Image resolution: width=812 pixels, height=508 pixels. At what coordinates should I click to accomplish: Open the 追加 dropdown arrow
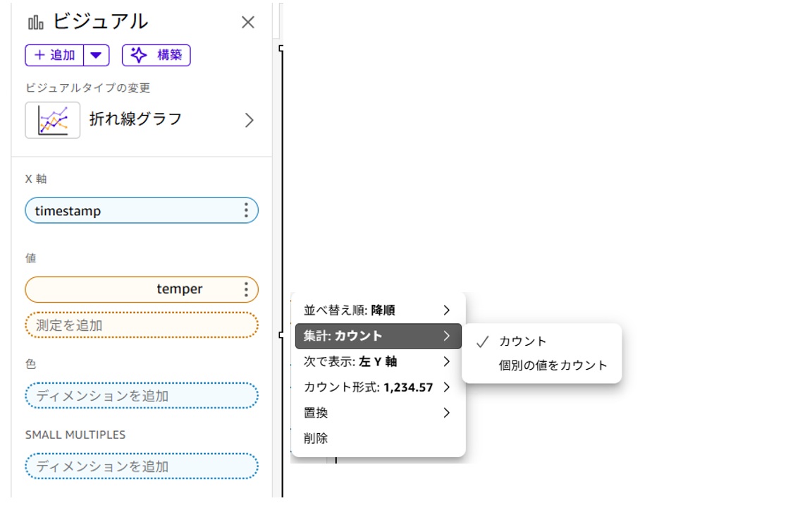pyautogui.click(x=96, y=55)
